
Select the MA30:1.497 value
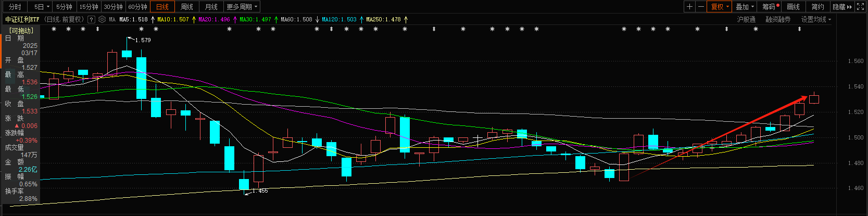255,19
